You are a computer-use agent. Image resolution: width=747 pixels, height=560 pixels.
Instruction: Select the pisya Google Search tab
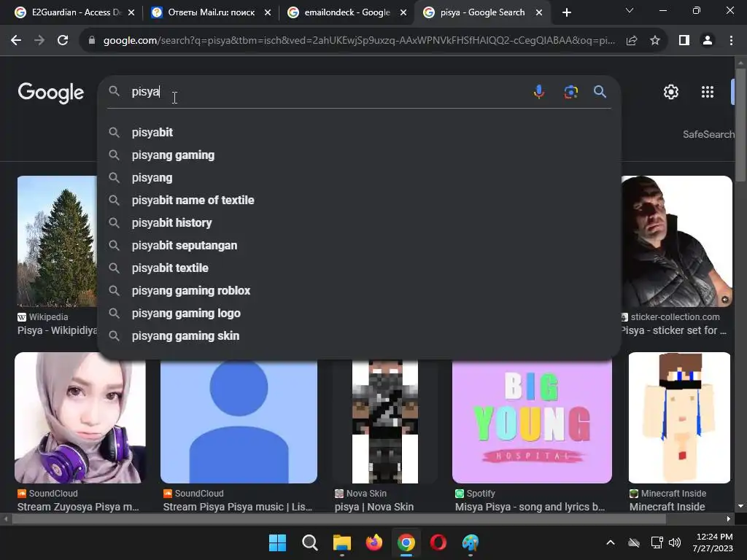click(x=482, y=12)
